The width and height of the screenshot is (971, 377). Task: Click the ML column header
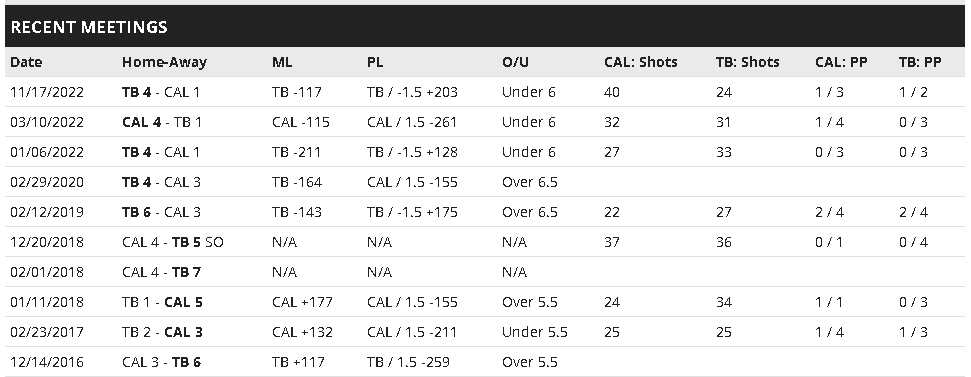pyautogui.click(x=282, y=62)
